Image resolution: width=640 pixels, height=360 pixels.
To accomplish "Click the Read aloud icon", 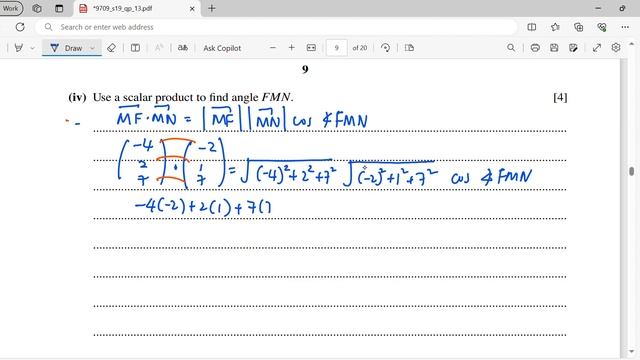I will point(159,48).
